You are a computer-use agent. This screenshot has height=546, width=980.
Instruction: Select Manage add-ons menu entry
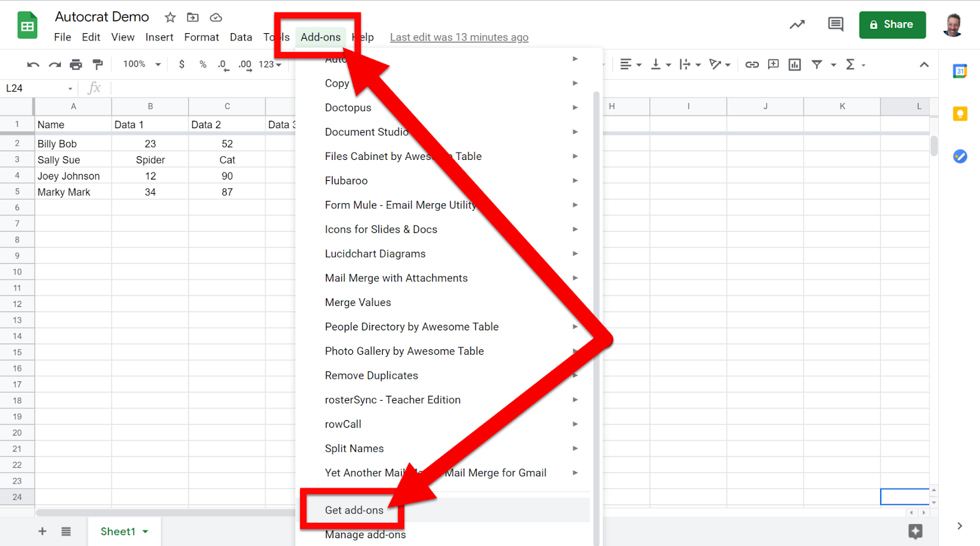[443, 534]
